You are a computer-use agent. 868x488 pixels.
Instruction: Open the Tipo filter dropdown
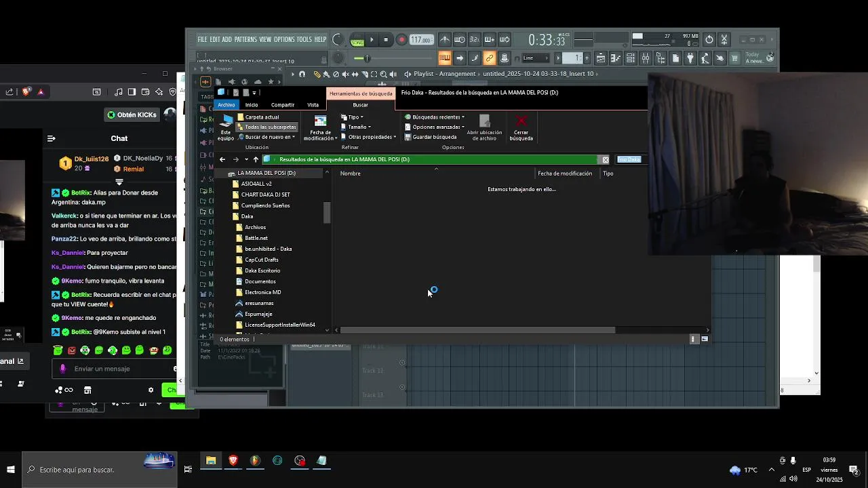(x=352, y=117)
